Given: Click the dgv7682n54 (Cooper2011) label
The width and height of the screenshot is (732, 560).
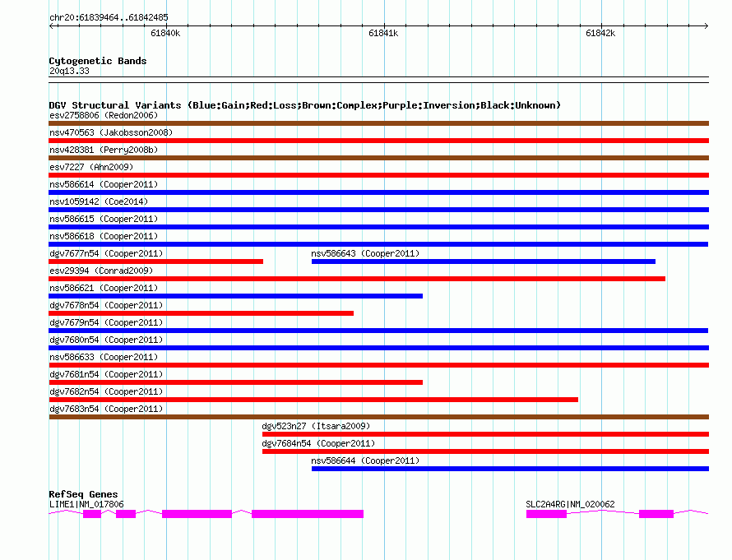Looking at the screenshot, I should [106, 391].
